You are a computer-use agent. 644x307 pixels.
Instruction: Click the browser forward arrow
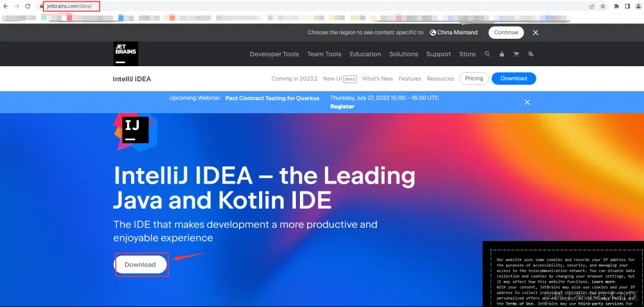pyautogui.click(x=17, y=6)
